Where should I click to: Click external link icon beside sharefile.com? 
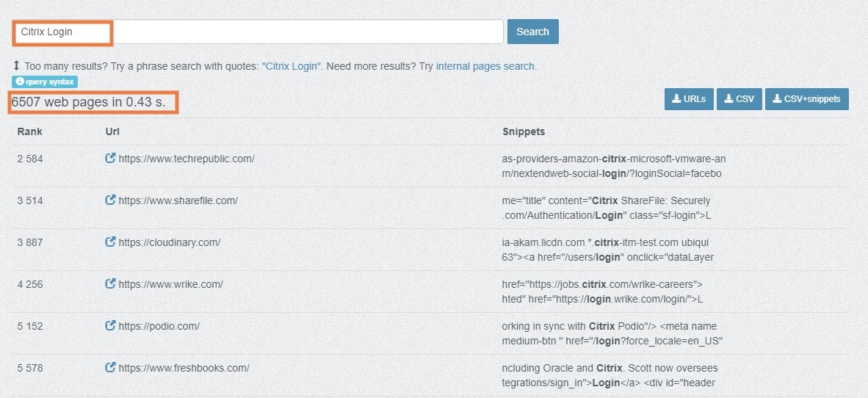pyautogui.click(x=111, y=200)
